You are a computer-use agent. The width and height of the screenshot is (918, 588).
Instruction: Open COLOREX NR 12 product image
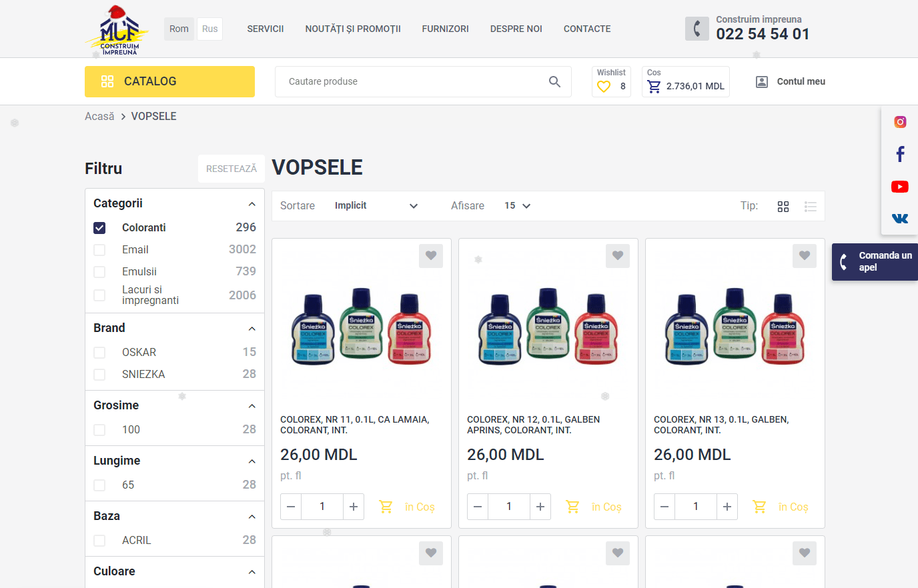coord(548,327)
